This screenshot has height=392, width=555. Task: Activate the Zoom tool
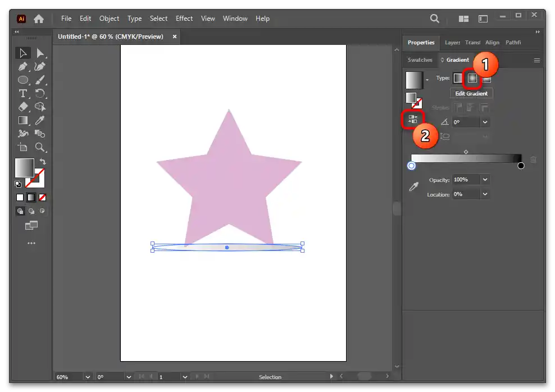(x=40, y=147)
